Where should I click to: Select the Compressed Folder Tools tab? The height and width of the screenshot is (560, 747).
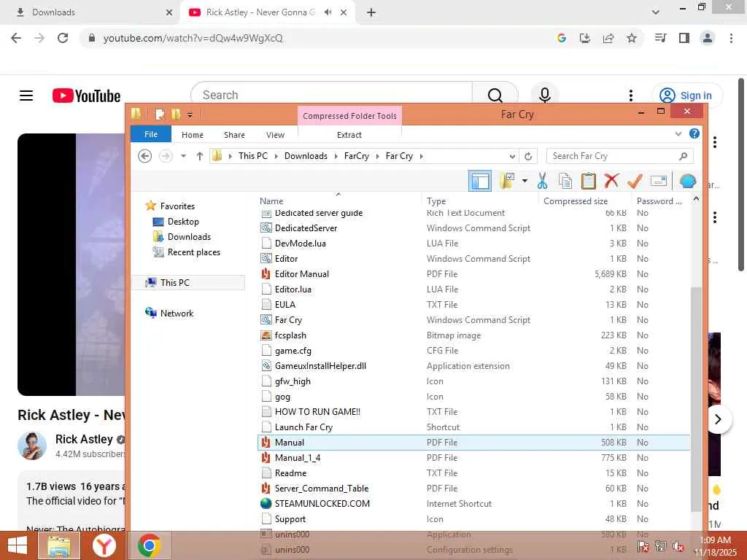[349, 116]
